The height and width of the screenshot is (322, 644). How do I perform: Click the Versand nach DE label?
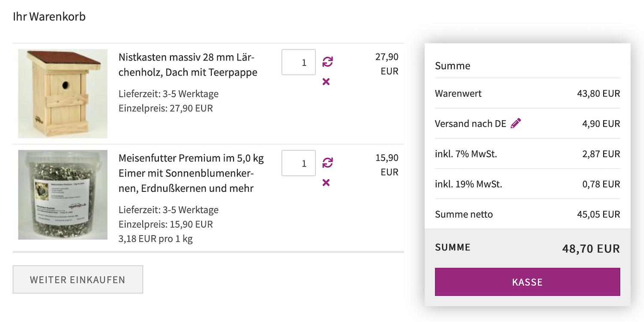point(471,124)
